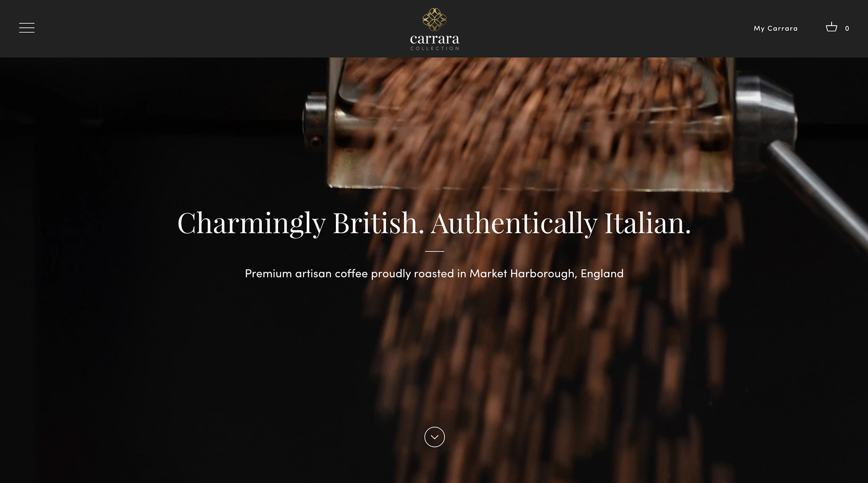
Task: Click the roaster's metal handle
Action: pos(816,191)
